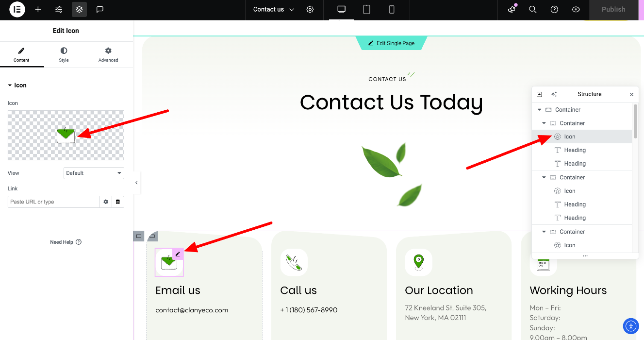644x340 pixels.
Task: Open page settings gear next to Contact us
Action: [310, 9]
